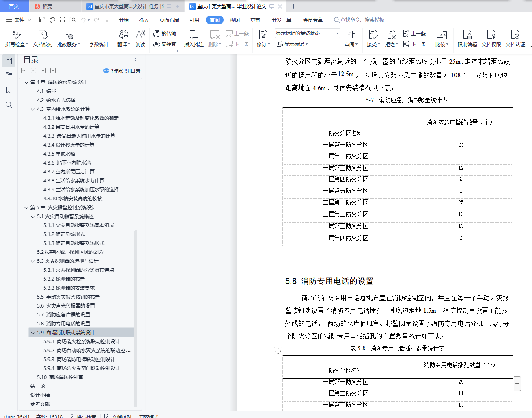Open the 页面布局 ribbon tab

169,20
